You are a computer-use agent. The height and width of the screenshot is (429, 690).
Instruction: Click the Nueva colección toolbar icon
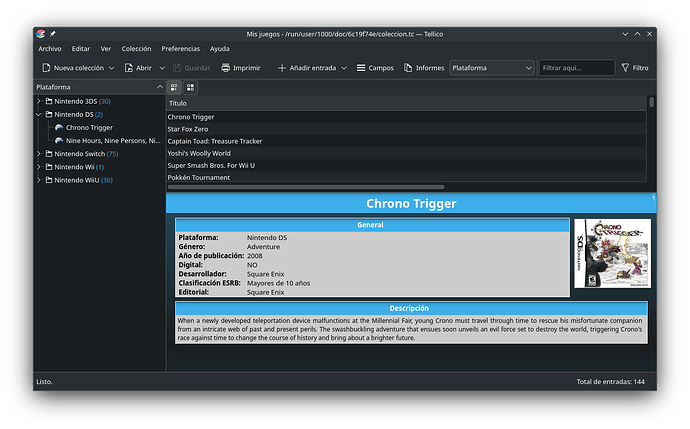coord(46,68)
